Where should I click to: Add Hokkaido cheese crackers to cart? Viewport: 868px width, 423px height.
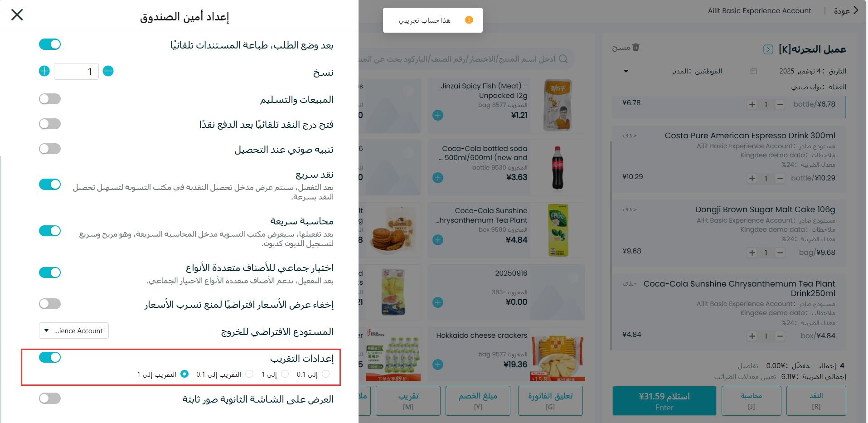click(x=438, y=365)
